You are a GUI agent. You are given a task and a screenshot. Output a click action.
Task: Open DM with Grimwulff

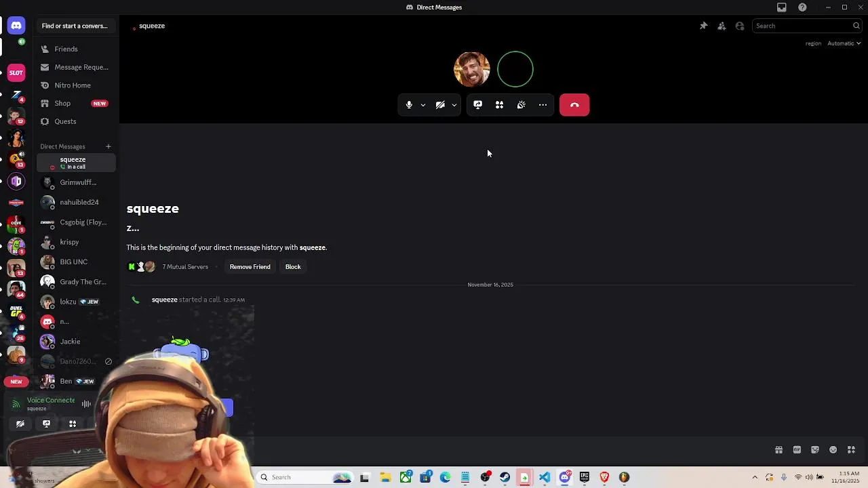pos(76,182)
